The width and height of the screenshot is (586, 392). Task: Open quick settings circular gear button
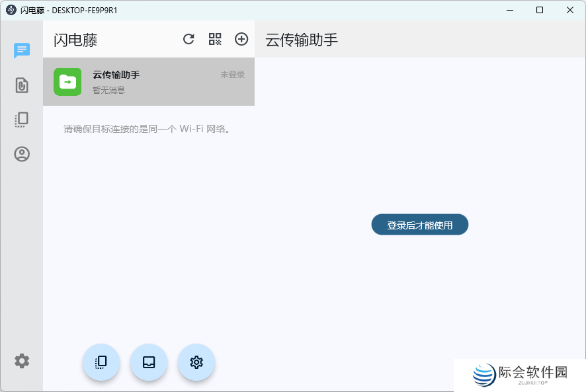[196, 362]
